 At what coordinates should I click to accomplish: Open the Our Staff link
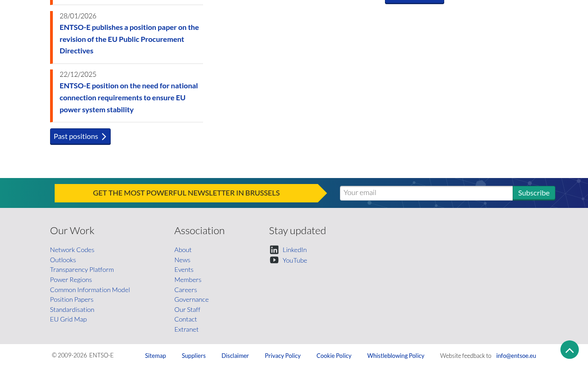187,310
